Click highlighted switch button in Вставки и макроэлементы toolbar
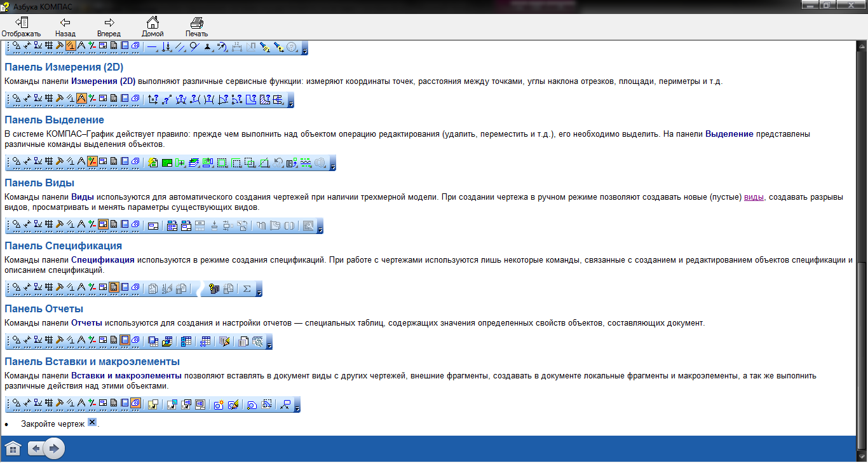Screen dimensions: 868x463 click(x=135, y=403)
